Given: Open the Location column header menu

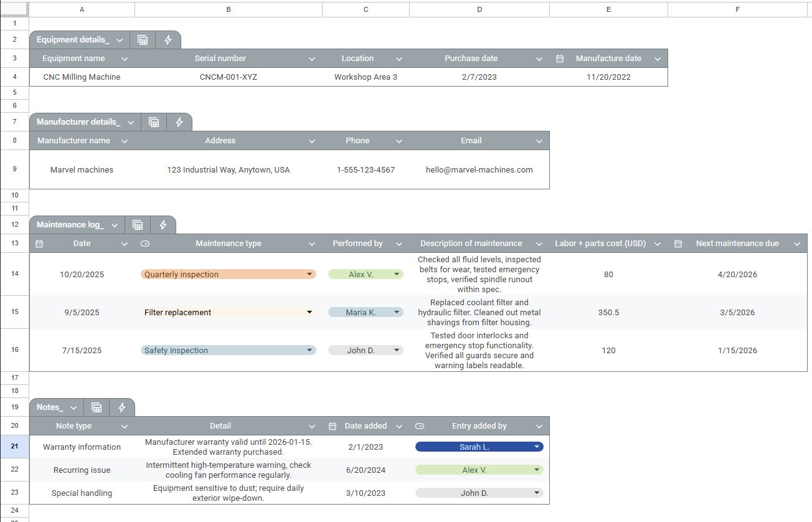Looking at the screenshot, I should point(399,58).
